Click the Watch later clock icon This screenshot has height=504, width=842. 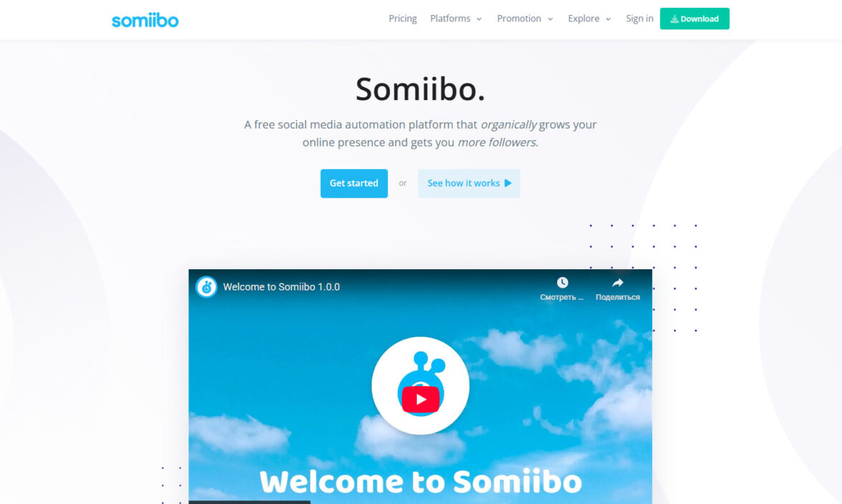click(562, 282)
